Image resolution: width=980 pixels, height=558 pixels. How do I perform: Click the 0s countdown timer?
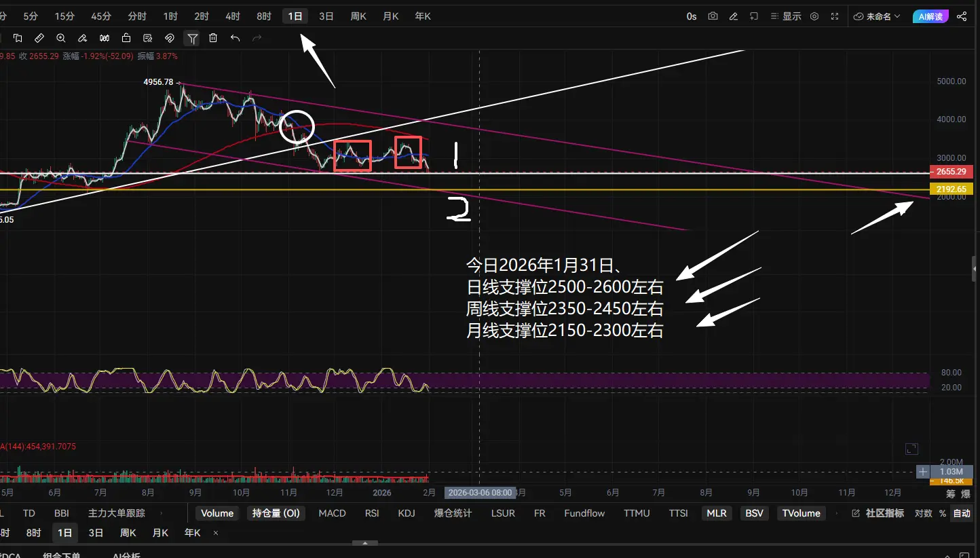(x=692, y=16)
